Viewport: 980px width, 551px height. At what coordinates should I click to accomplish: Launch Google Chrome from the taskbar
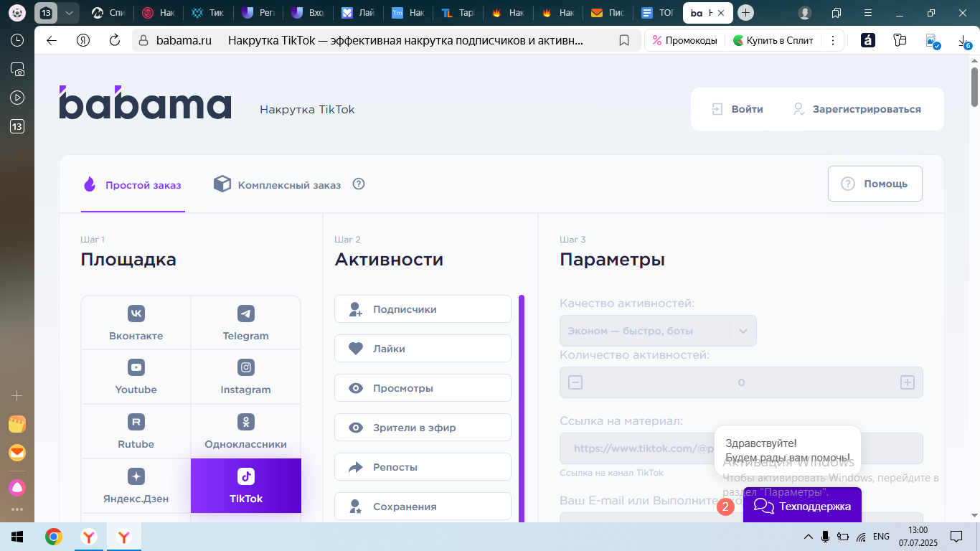click(54, 536)
